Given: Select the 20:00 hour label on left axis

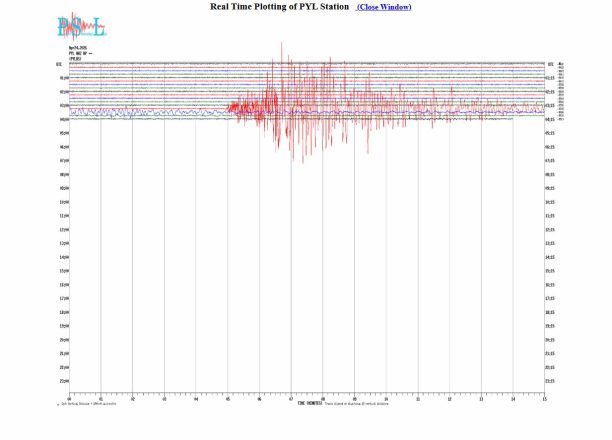Looking at the screenshot, I should [63, 339].
